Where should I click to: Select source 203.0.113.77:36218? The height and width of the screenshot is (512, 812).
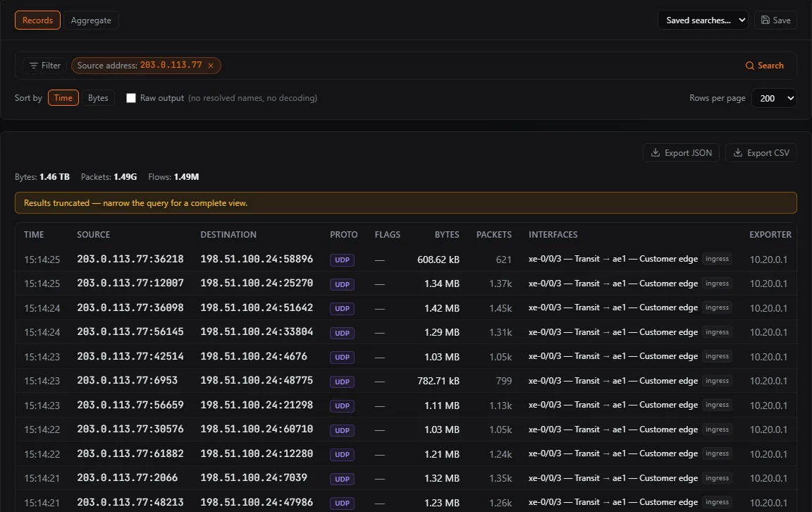[x=130, y=259]
